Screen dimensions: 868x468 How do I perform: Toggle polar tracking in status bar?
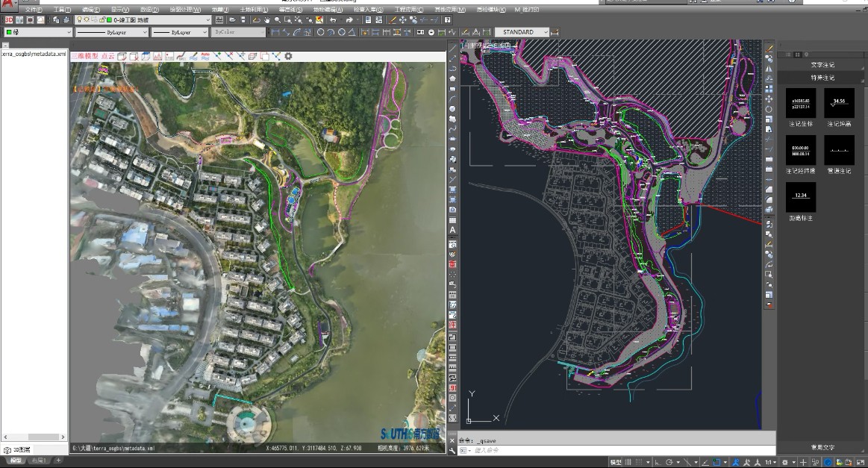tap(669, 462)
